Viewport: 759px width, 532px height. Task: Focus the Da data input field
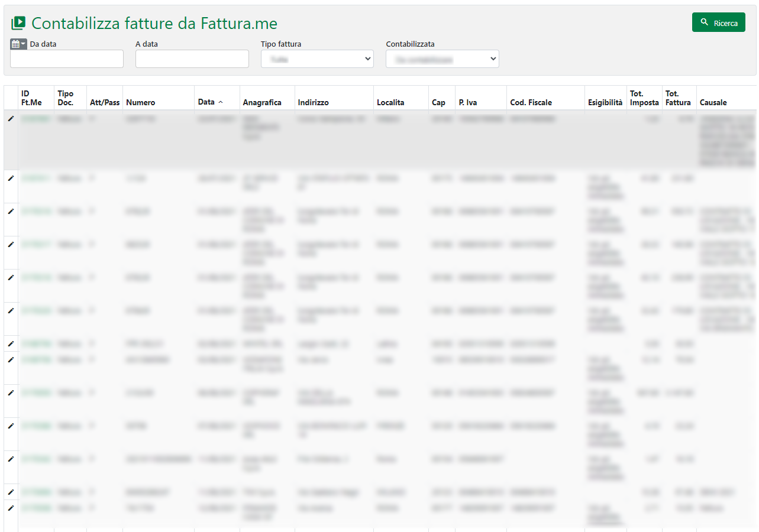tap(67, 59)
